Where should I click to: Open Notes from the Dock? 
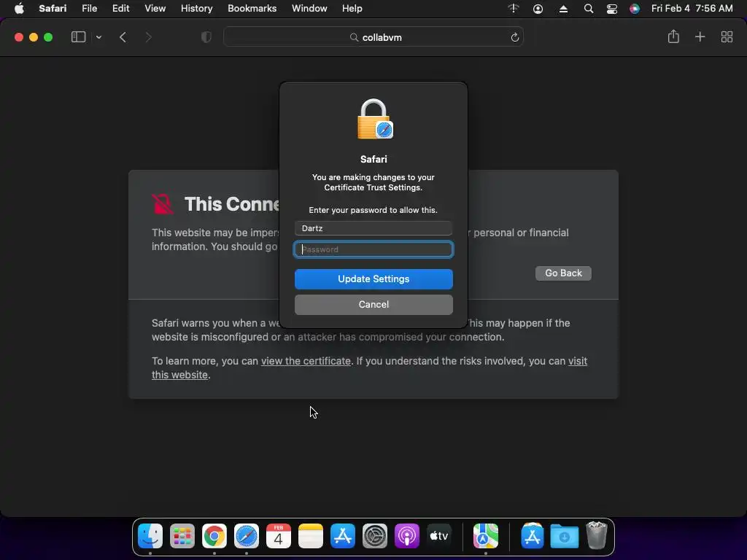click(x=311, y=536)
